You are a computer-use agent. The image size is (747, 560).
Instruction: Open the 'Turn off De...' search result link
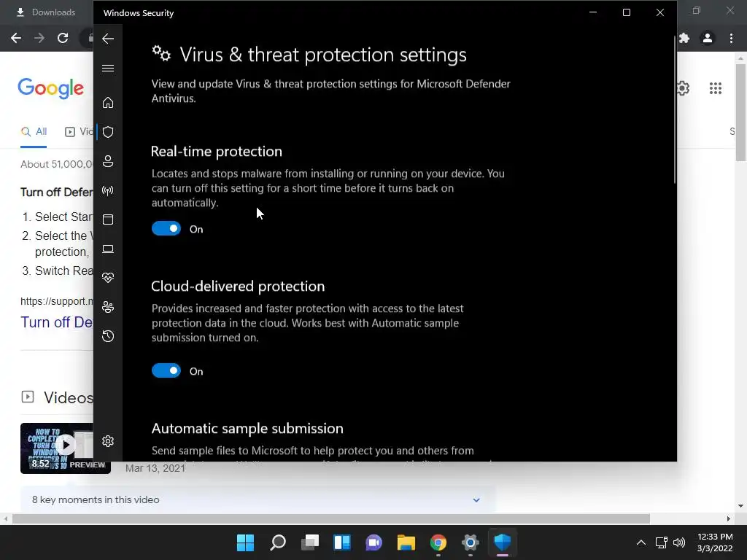(57, 322)
